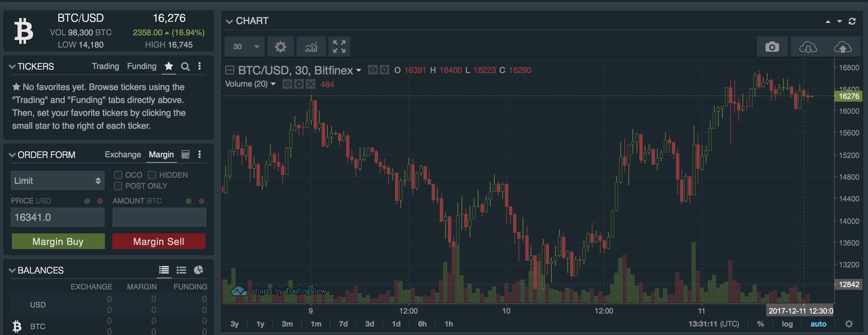The width and height of the screenshot is (868, 335).
Task: Enable the OCO checkbox
Action: 118,175
